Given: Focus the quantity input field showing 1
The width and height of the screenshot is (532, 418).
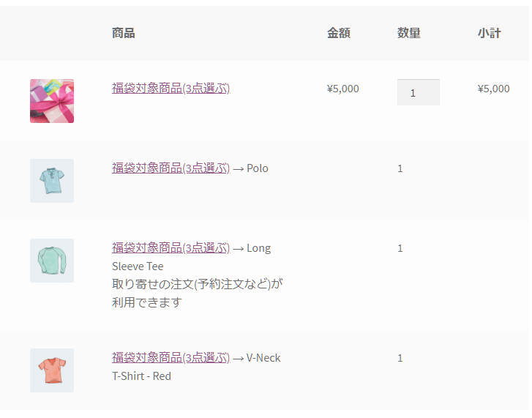Looking at the screenshot, I should click(419, 92).
